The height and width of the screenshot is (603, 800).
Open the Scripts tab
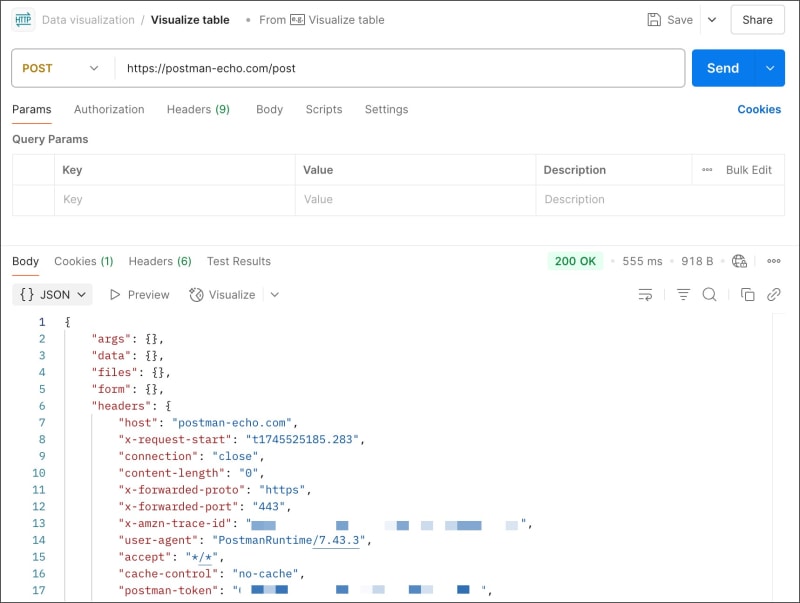324,110
